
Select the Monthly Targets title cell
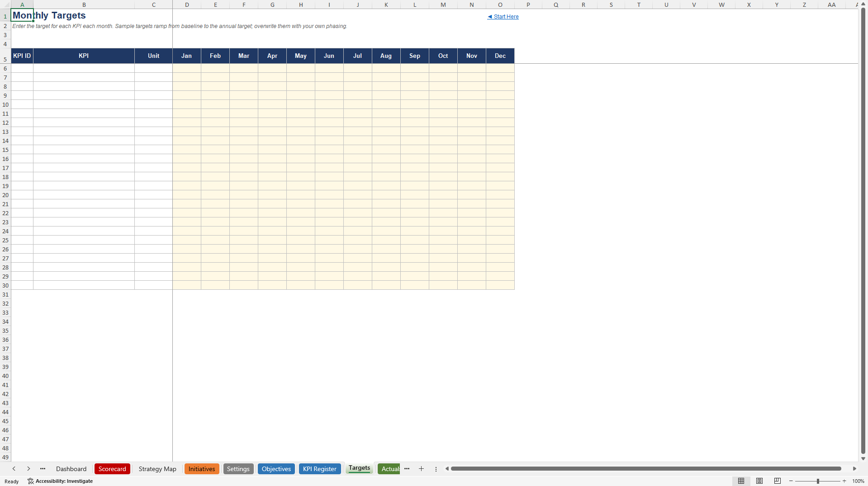point(22,15)
